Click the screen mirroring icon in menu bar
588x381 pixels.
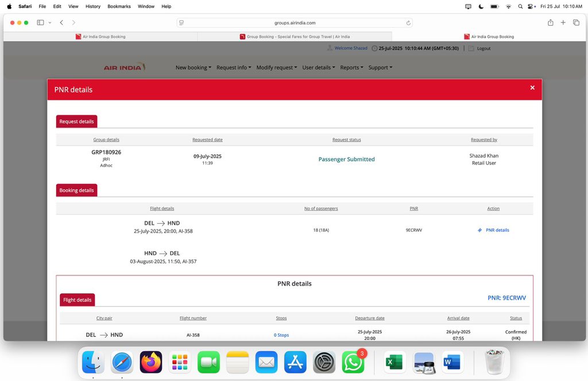(x=468, y=6)
